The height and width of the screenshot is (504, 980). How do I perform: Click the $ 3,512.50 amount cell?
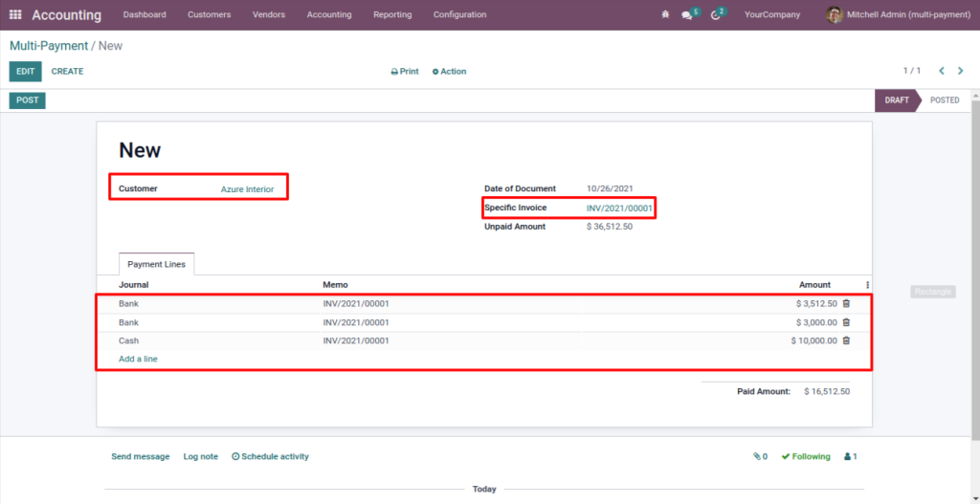(816, 303)
